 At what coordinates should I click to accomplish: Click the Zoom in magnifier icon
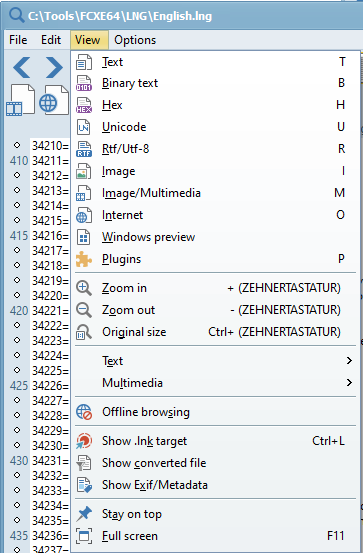pyautogui.click(x=84, y=288)
